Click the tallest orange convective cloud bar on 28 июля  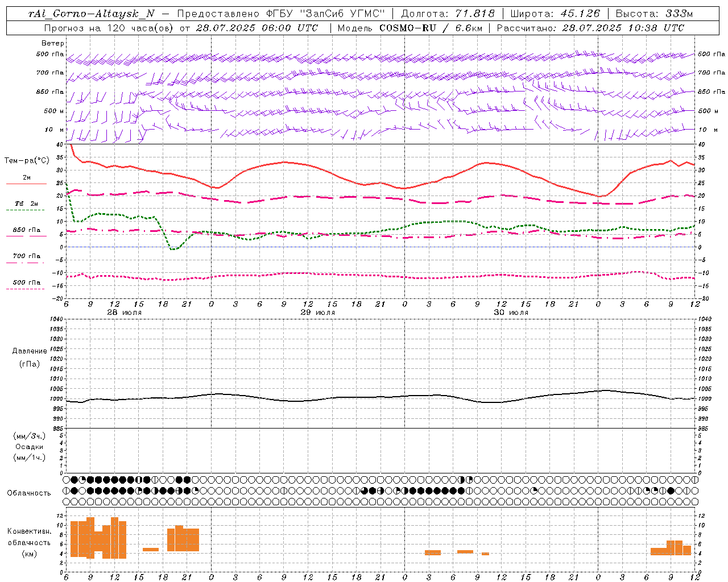pos(90,538)
